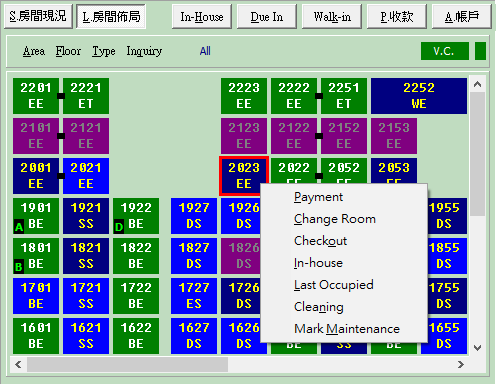Select room tile 2251 ET
Screen dimensions: 496x385
(x=344, y=96)
